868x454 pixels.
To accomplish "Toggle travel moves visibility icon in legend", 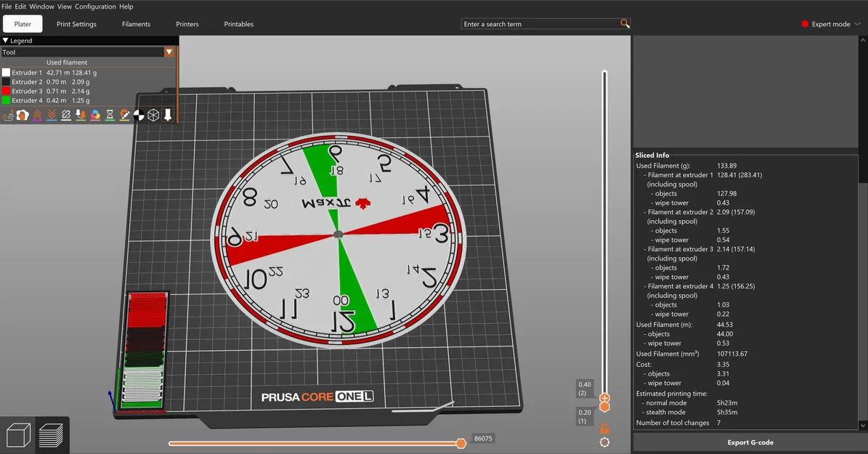I will [8, 115].
